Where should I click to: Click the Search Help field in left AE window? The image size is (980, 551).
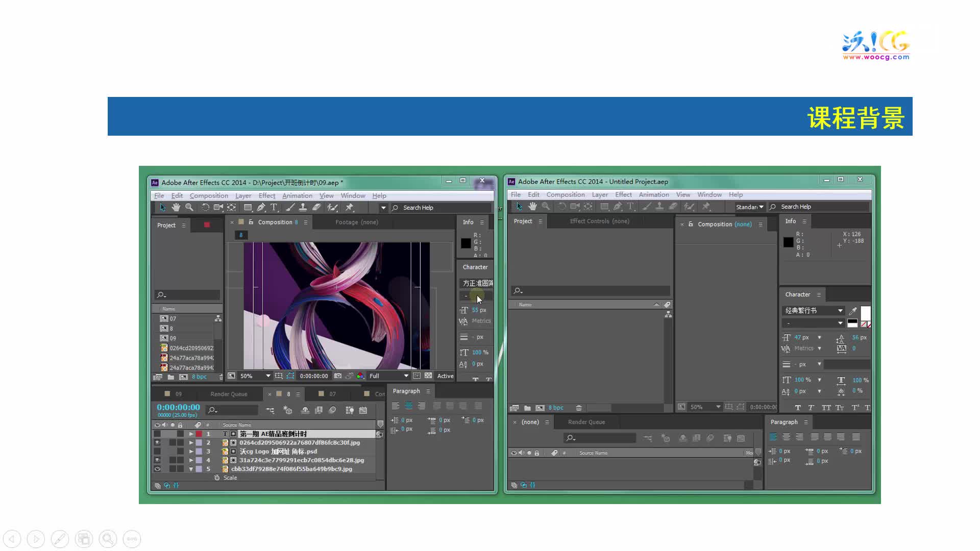442,208
